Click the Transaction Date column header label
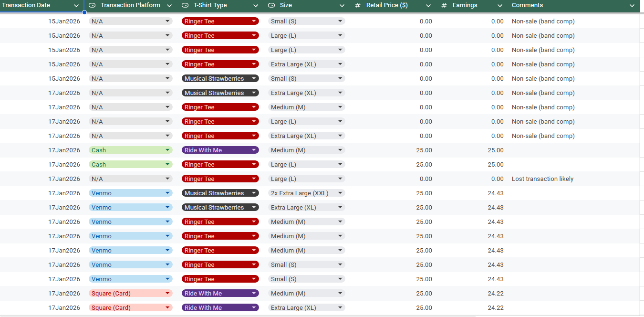This screenshot has height=317, width=644. coord(26,5)
